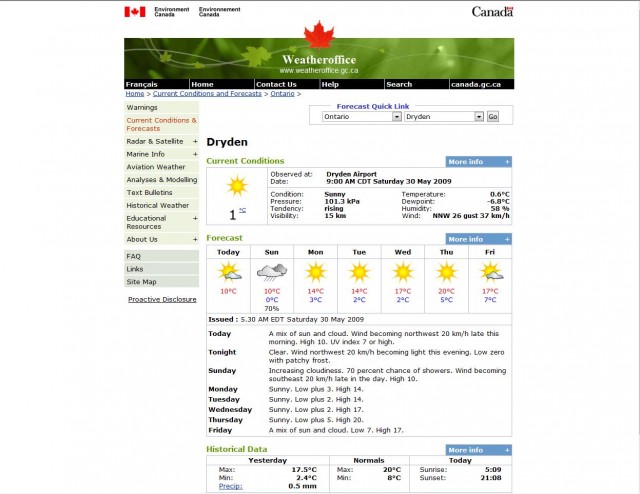Screen dimensions: 640x494
Task: Click the red maple leaf on the banner
Action: click(319, 35)
